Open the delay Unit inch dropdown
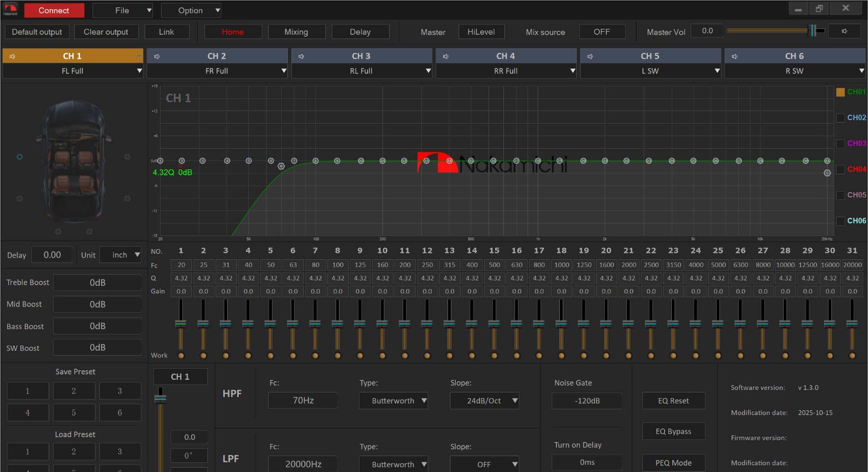 (121, 255)
